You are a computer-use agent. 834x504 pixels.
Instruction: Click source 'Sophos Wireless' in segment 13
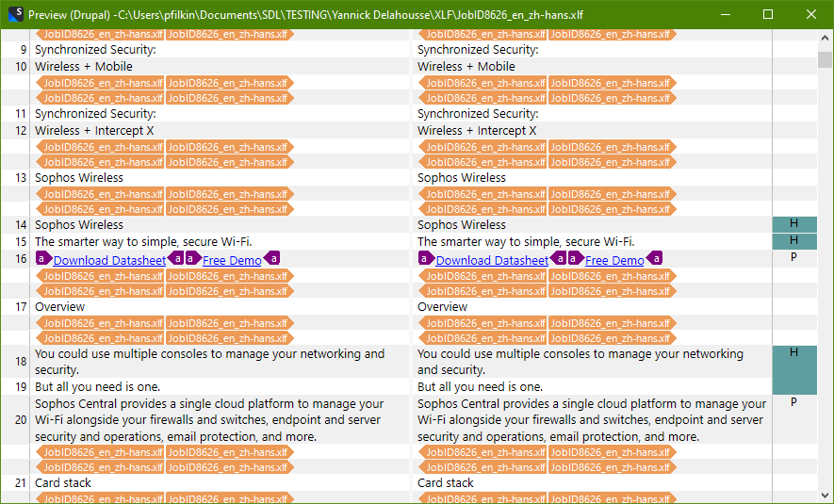click(79, 177)
